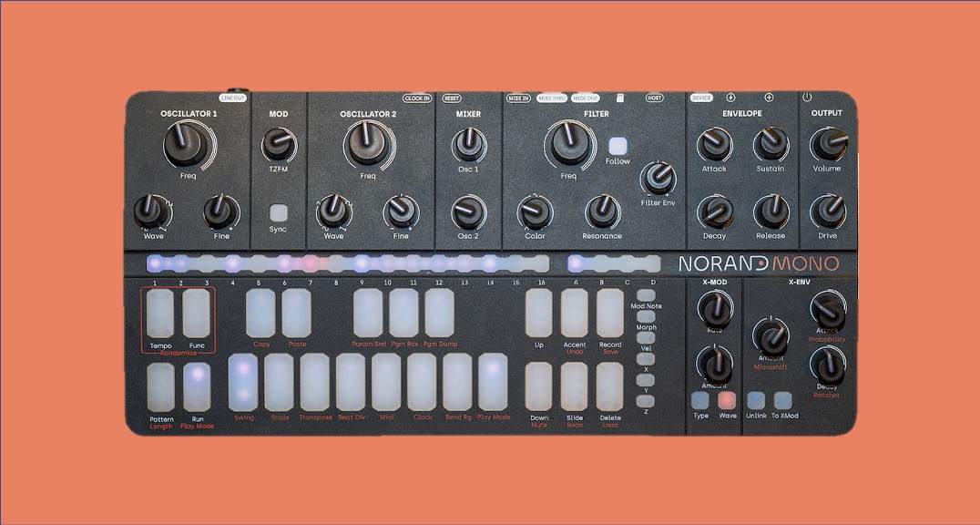Click the Envelope Attack knob
The height and width of the screenshot is (525, 980).
(714, 143)
